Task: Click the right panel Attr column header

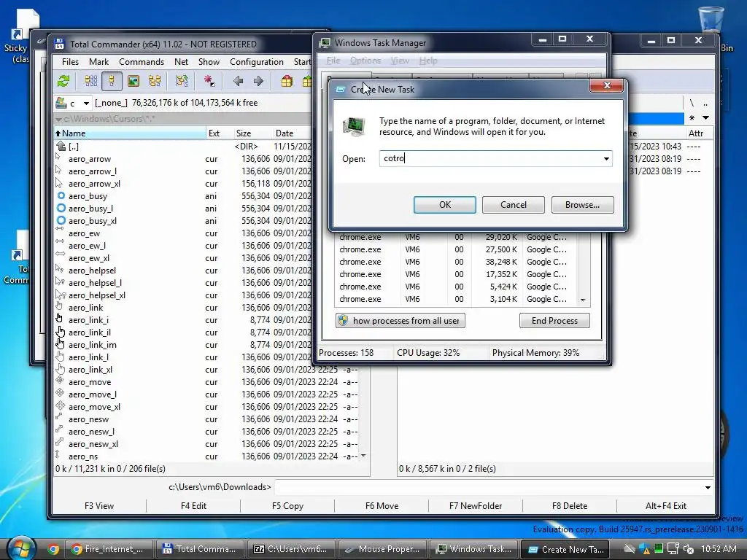Action: [x=698, y=133]
